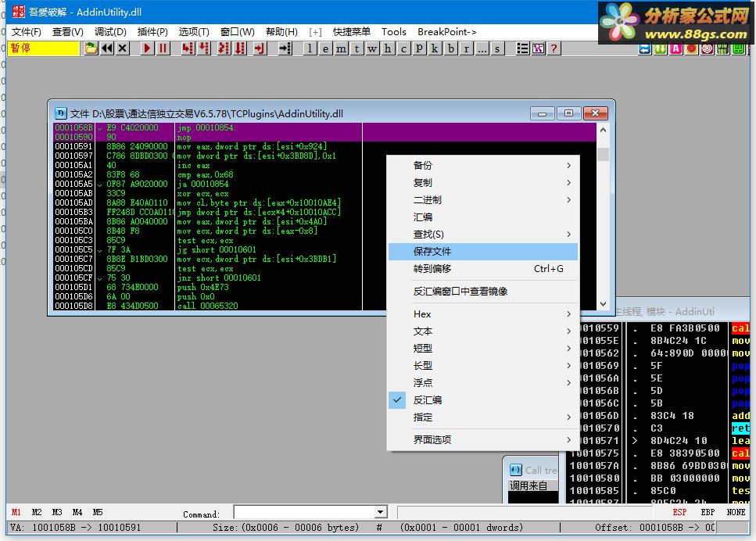Click into the Command input field

click(x=304, y=512)
